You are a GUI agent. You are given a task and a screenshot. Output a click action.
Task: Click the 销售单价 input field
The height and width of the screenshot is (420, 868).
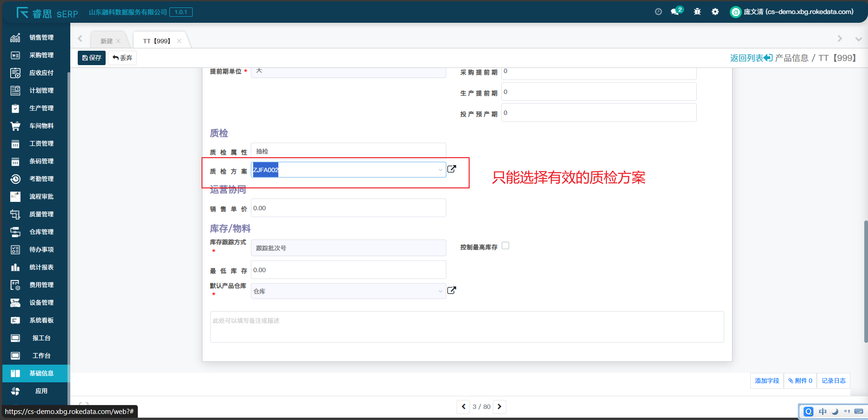[348, 208]
